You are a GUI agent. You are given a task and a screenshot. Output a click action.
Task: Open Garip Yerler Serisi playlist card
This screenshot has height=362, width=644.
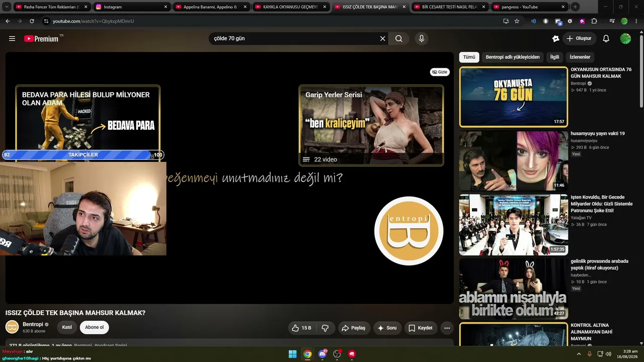coord(371,126)
